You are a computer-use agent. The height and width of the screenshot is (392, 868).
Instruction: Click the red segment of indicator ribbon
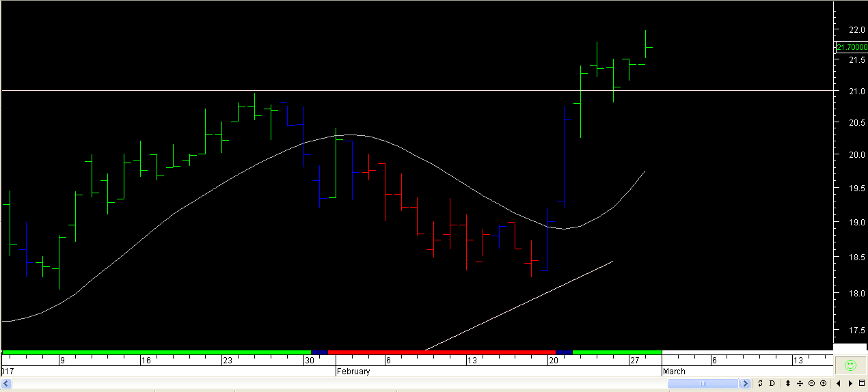point(442,352)
